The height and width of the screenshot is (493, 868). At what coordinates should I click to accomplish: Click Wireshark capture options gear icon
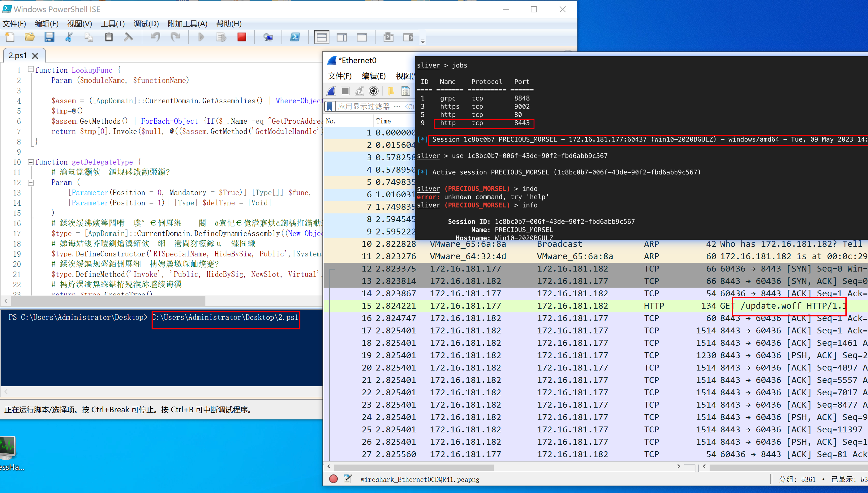pos(374,91)
